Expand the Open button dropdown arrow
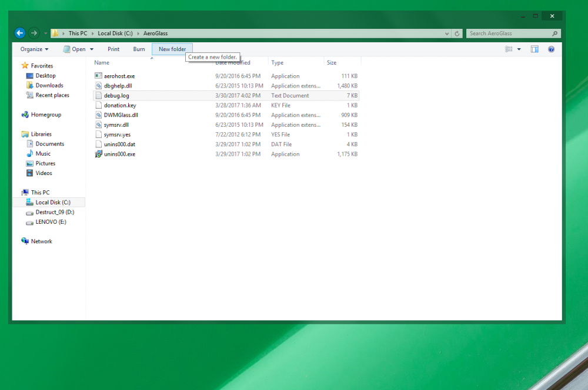The image size is (588, 390). pyautogui.click(x=91, y=49)
